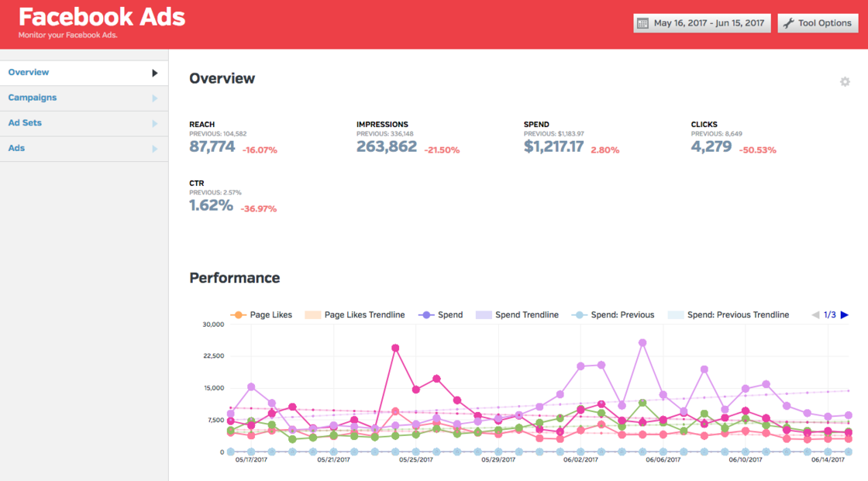Open the Tool Options button
868x481 pixels.
click(x=818, y=23)
